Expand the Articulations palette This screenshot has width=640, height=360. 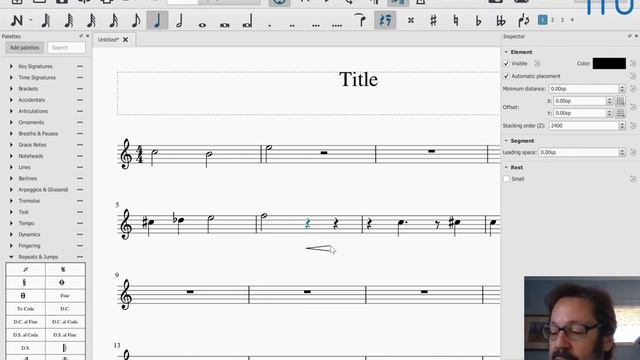(x=11, y=111)
